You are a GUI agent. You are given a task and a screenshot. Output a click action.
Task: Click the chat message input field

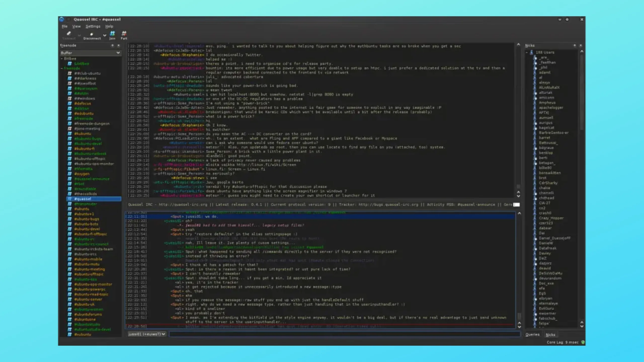[x=344, y=334]
